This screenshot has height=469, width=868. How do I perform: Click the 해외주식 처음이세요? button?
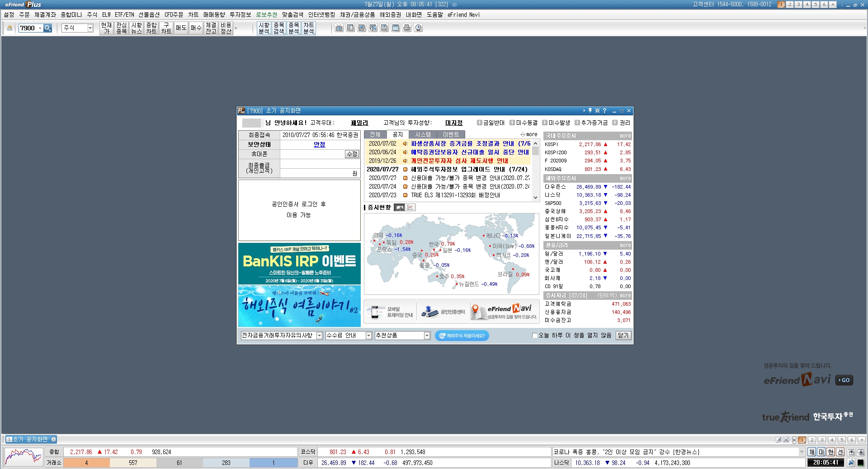coord(462,336)
